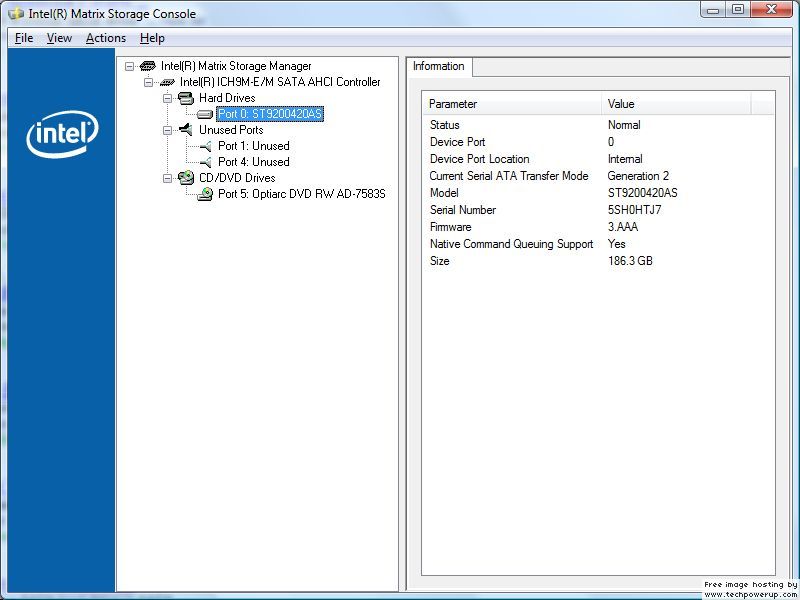Collapse the ICH9M-E/M SATA AHCI Controller node
Viewport: 800px width, 600px height.
tap(148, 82)
